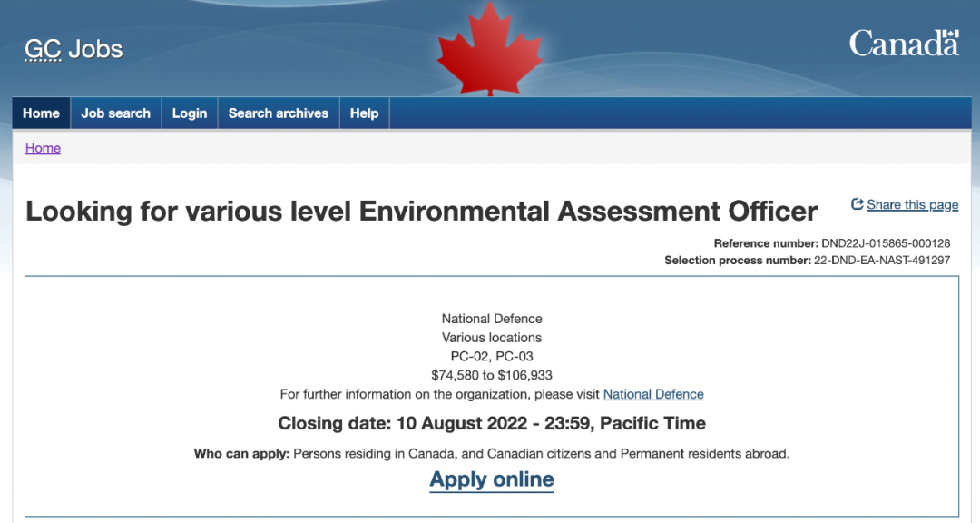Click the Apply online link
The width and height of the screenshot is (980, 523).
492,479
